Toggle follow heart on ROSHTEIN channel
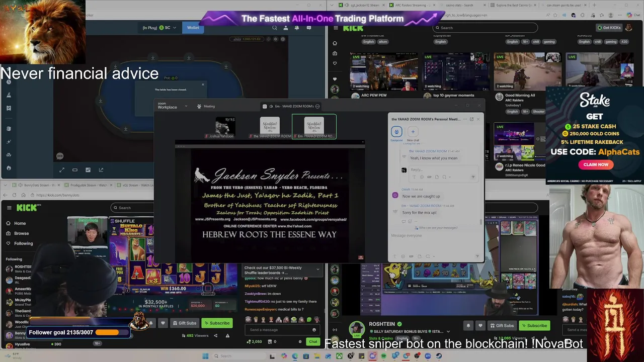The image size is (644, 362). pyautogui.click(x=480, y=325)
